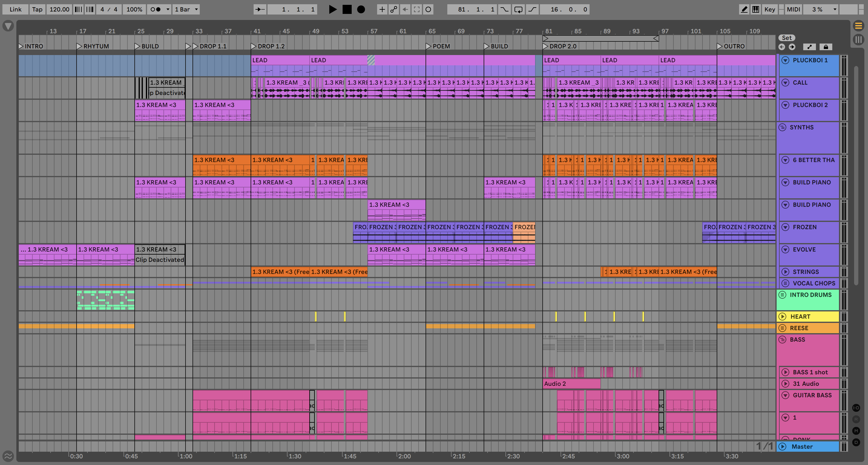Start playback with the Play button
The width and height of the screenshot is (868, 465).
tap(333, 9)
